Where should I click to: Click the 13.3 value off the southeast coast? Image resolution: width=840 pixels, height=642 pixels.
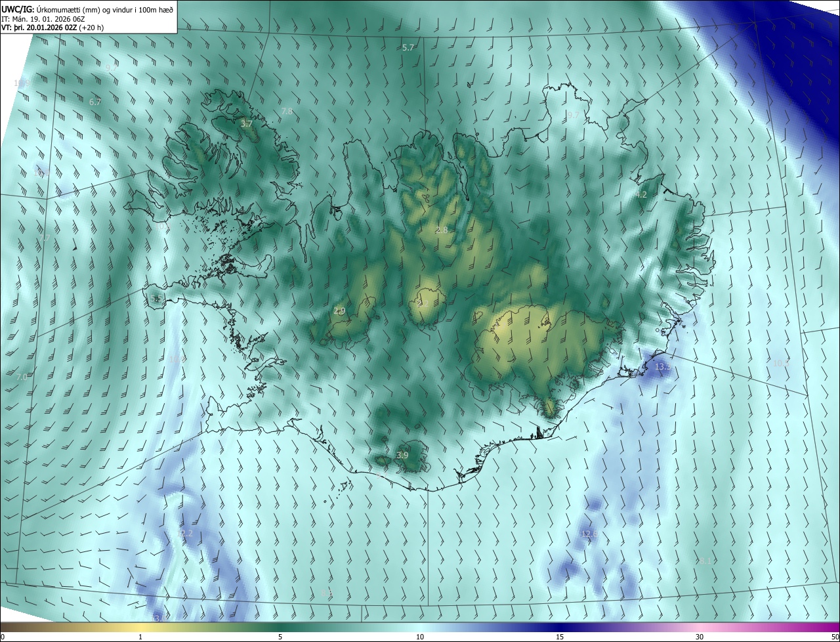[662, 366]
